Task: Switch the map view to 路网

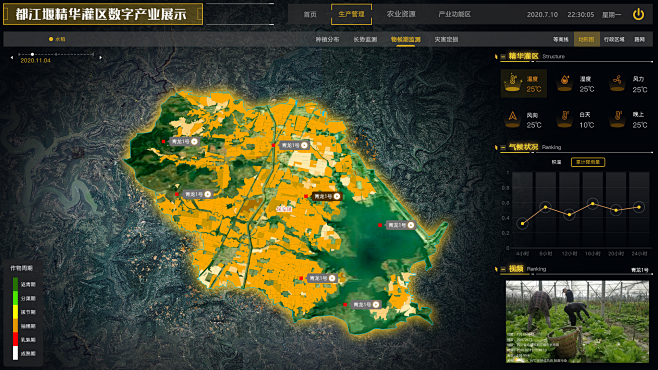Action: pos(639,39)
